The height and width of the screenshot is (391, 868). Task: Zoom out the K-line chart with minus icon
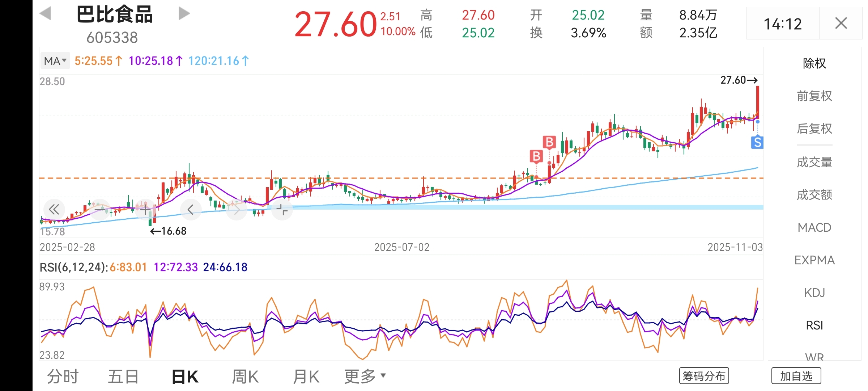pyautogui.click(x=99, y=209)
